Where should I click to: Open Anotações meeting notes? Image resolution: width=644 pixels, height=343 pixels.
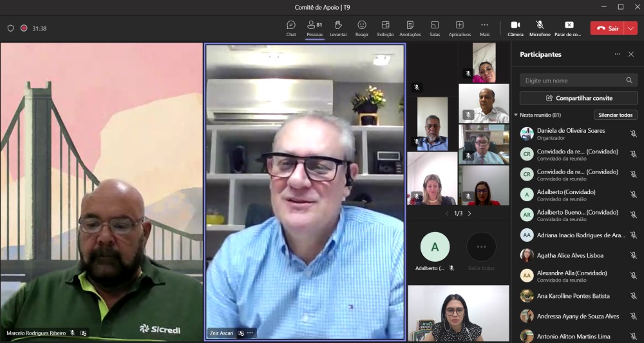[x=410, y=28]
